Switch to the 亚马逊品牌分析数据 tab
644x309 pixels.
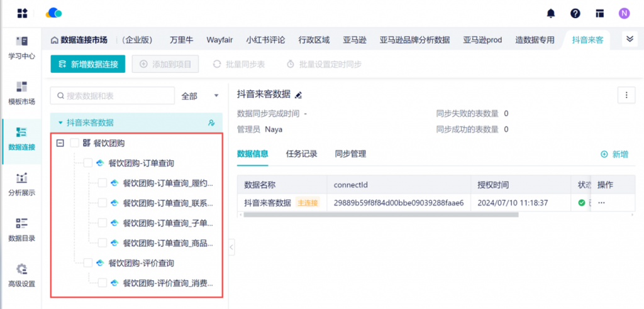click(415, 40)
